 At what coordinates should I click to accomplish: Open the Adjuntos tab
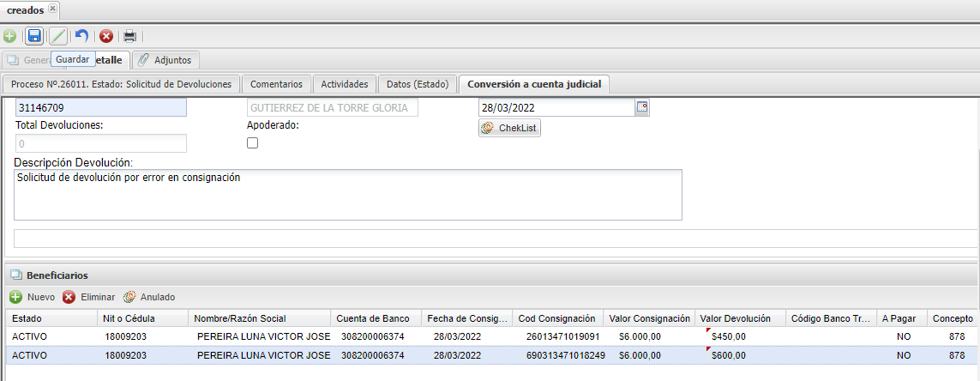point(166,60)
